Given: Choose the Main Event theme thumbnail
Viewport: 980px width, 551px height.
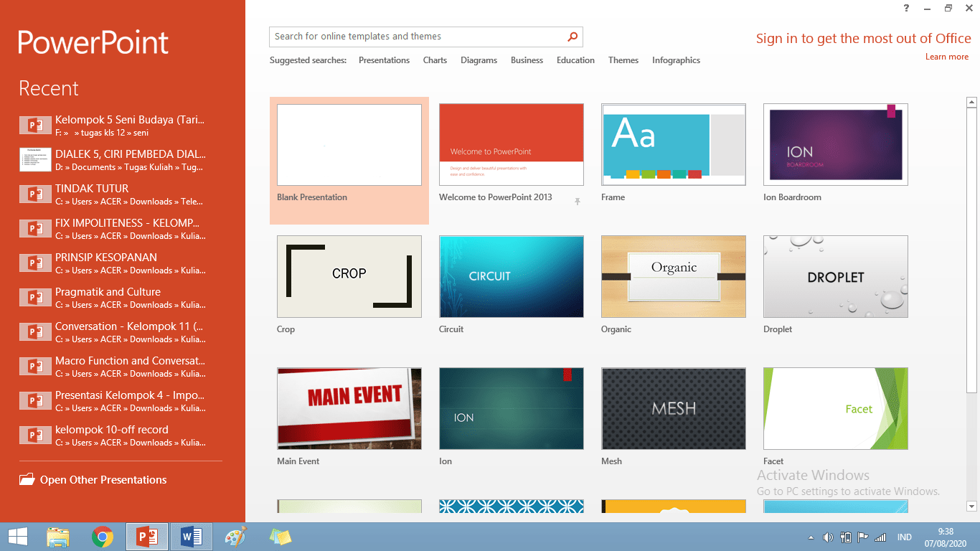Looking at the screenshot, I should tap(349, 409).
